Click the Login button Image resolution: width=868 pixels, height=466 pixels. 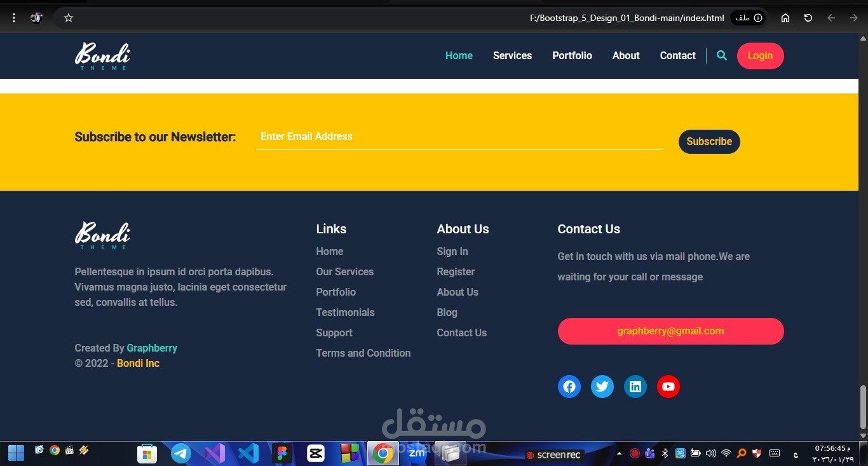click(760, 56)
